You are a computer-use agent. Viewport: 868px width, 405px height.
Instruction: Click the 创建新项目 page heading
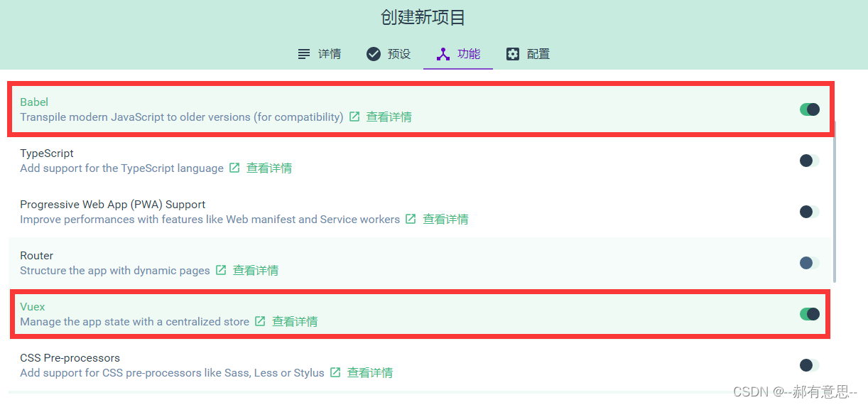pyautogui.click(x=423, y=17)
